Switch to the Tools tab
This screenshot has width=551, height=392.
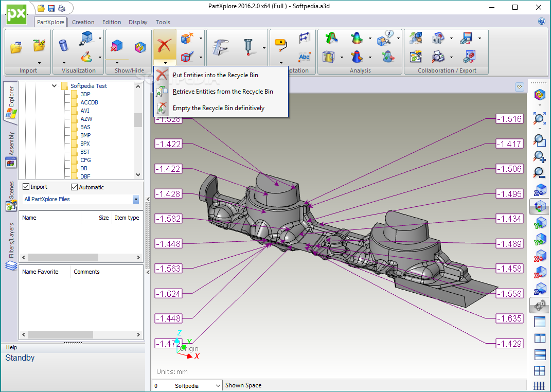(163, 22)
